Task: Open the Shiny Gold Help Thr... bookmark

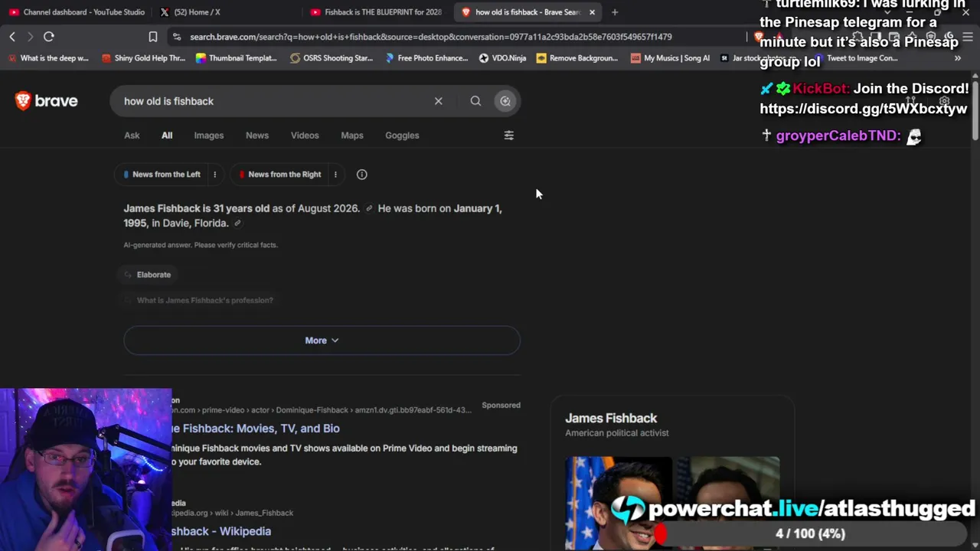Action: pyautogui.click(x=143, y=58)
